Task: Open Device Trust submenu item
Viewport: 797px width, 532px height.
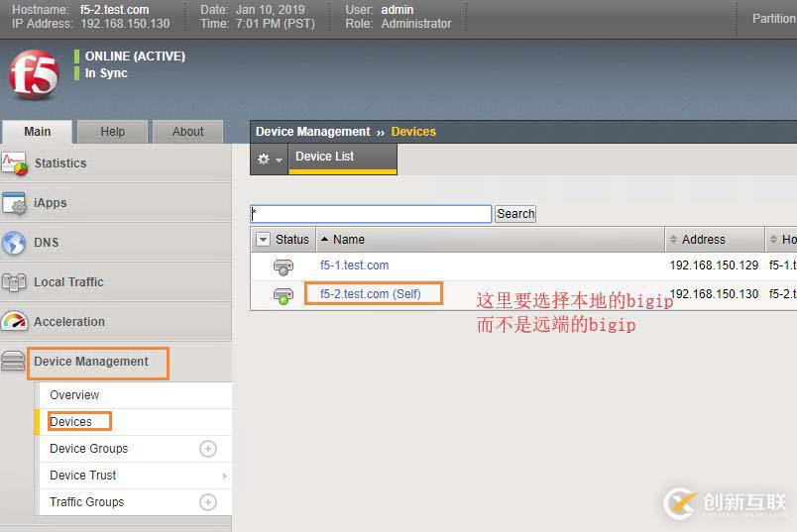Action: click(x=83, y=476)
